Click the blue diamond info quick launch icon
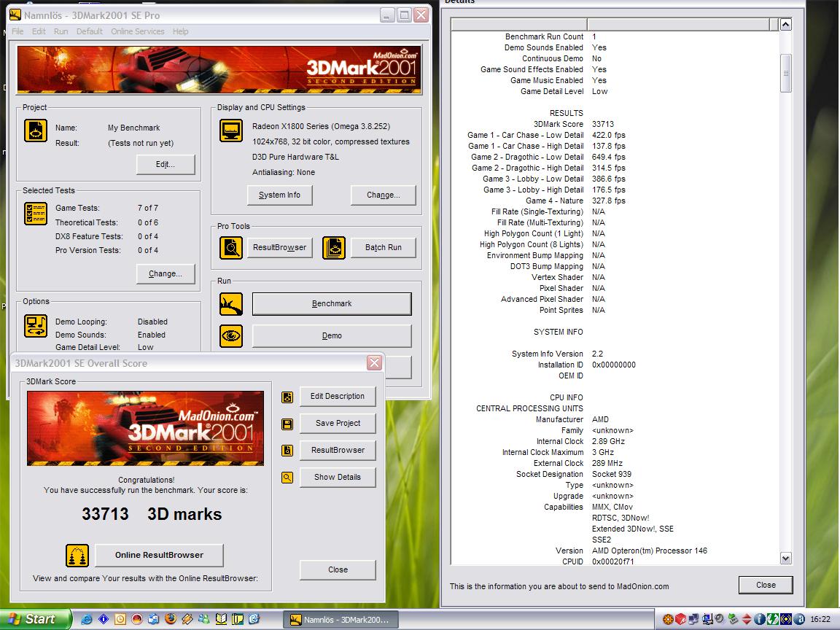840x630 pixels. [104, 619]
